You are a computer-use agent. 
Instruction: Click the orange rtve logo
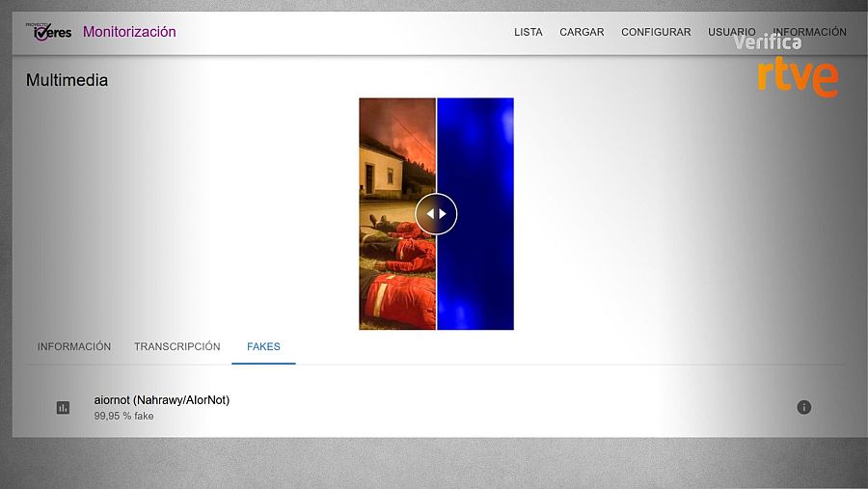click(798, 77)
